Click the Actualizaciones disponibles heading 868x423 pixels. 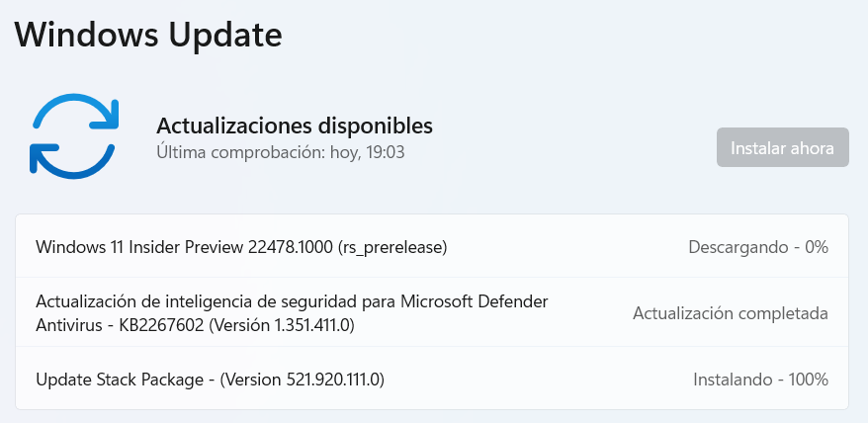[x=295, y=126]
